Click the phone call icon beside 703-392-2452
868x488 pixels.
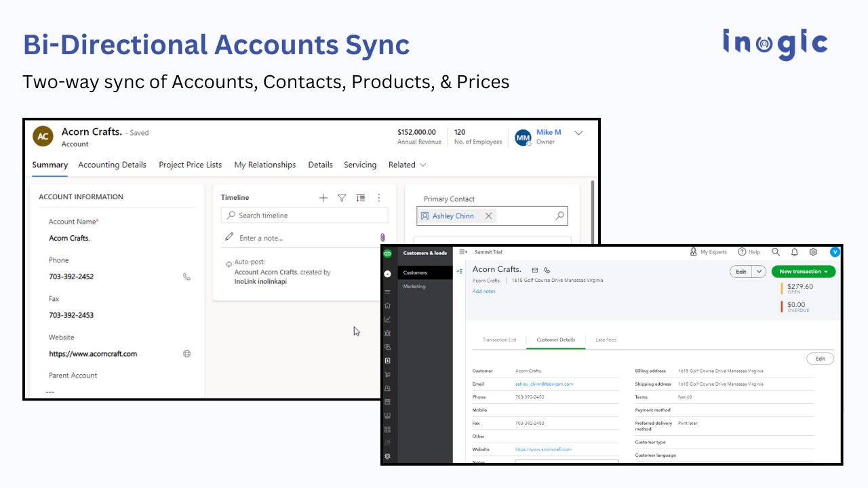[186, 277]
